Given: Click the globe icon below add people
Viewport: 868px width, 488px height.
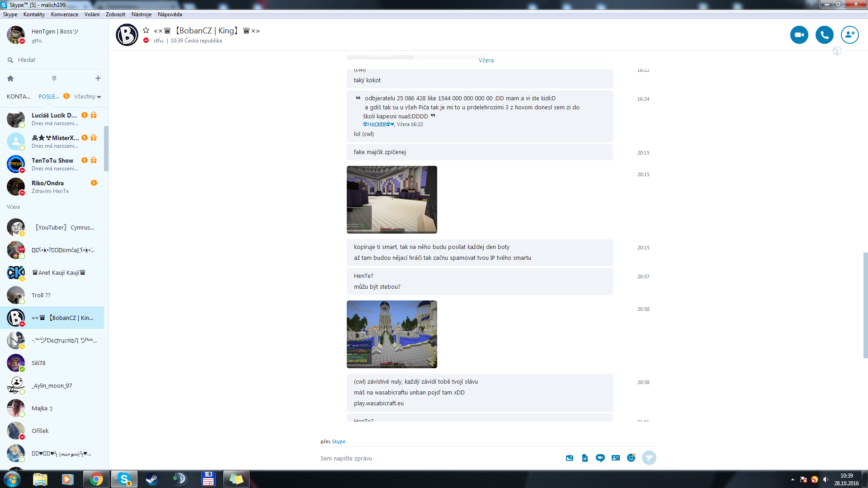Looking at the screenshot, I should click(x=837, y=51).
